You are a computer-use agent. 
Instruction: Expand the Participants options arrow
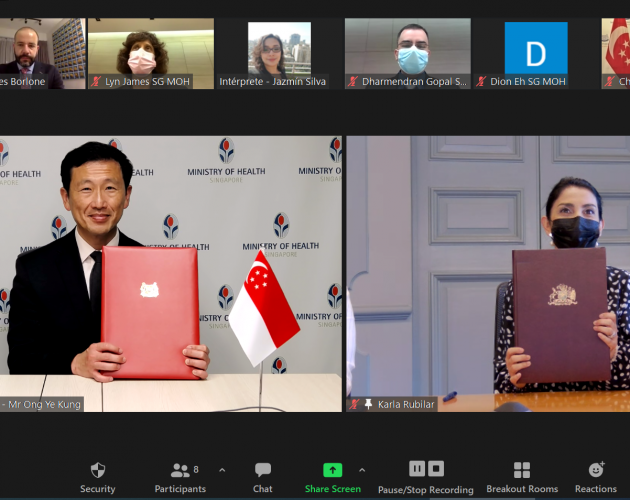point(222,469)
